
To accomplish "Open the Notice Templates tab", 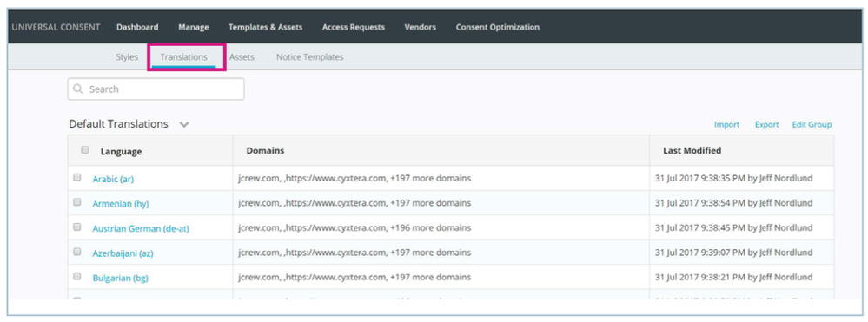I will 310,57.
